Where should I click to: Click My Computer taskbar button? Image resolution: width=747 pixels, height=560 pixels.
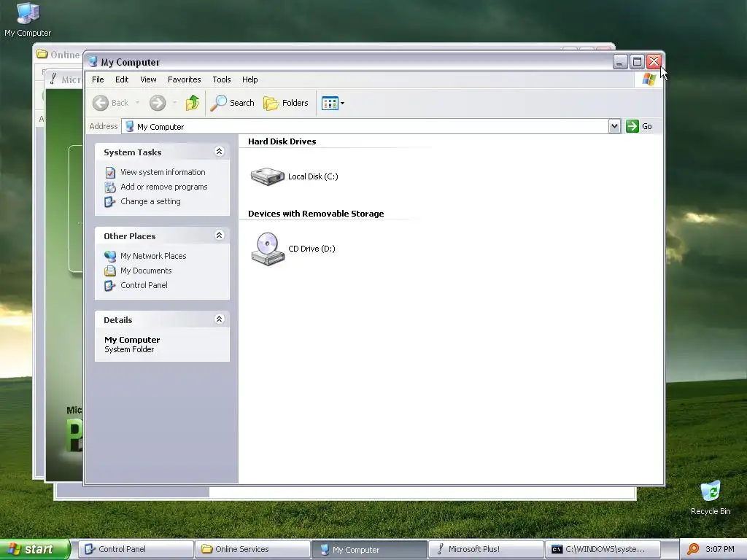pyautogui.click(x=369, y=549)
